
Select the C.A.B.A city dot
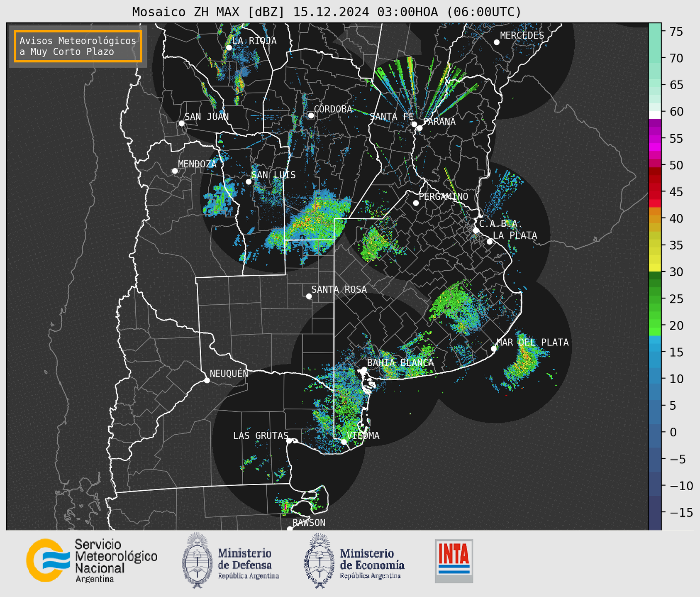[476, 230]
